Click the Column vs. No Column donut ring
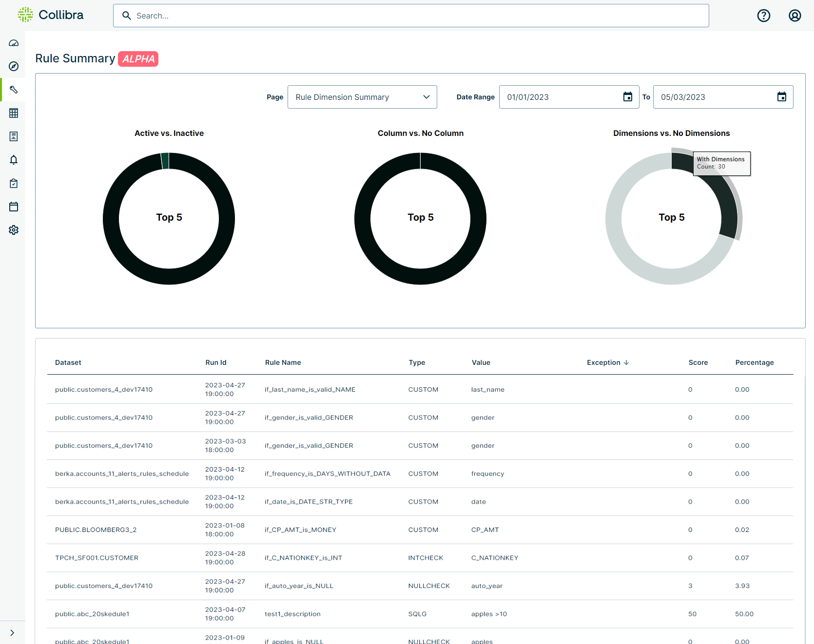 coord(420,277)
